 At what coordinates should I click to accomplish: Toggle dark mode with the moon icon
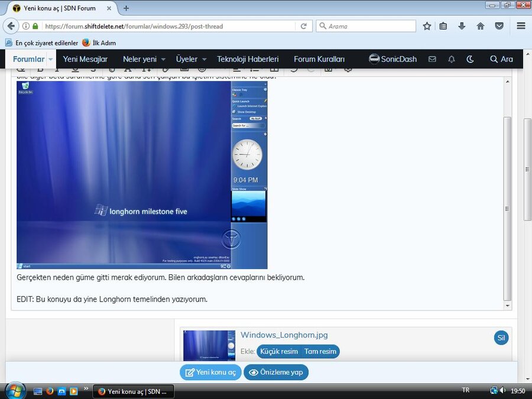(x=469, y=59)
